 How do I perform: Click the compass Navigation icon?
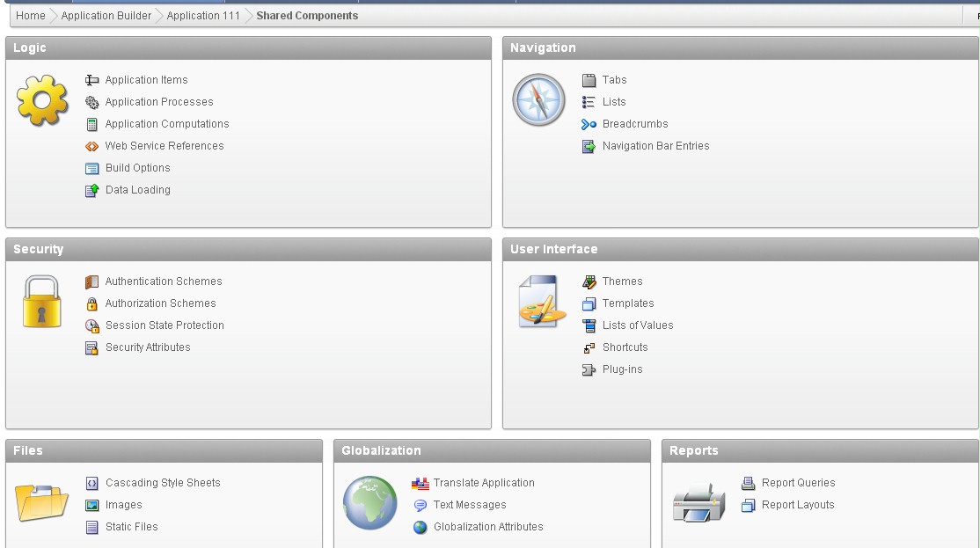[538, 99]
